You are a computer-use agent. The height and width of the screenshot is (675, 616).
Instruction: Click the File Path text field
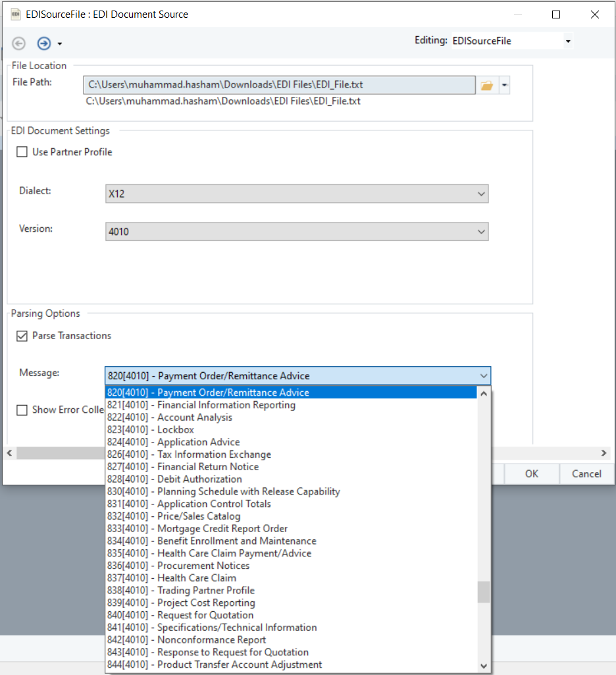[279, 85]
